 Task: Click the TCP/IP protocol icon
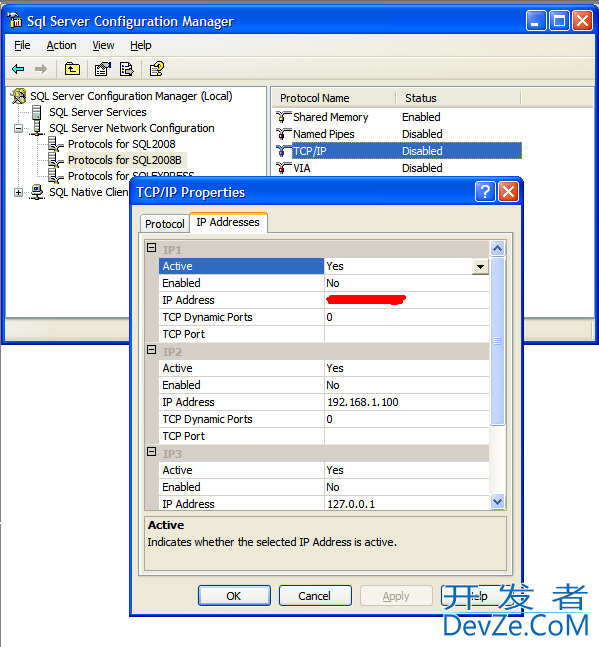click(283, 151)
